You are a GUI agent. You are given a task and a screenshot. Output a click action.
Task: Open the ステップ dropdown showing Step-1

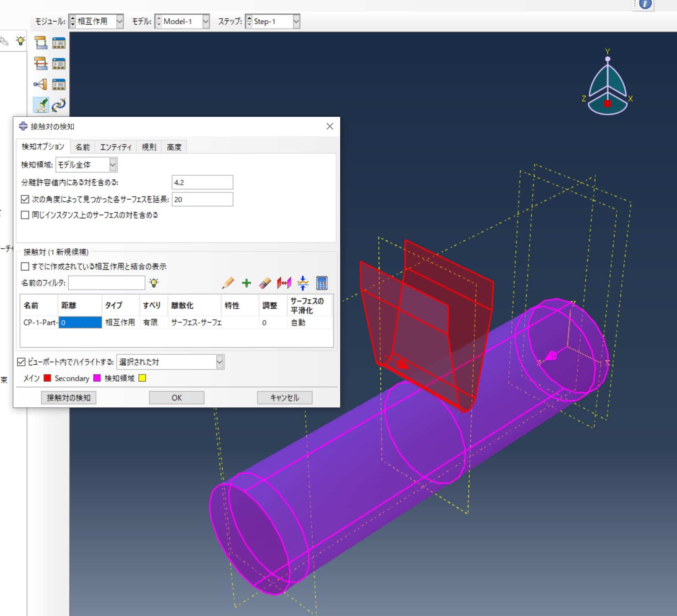295,21
